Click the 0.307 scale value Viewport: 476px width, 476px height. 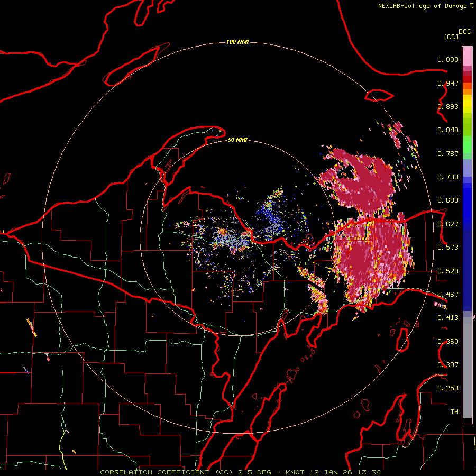448,365
